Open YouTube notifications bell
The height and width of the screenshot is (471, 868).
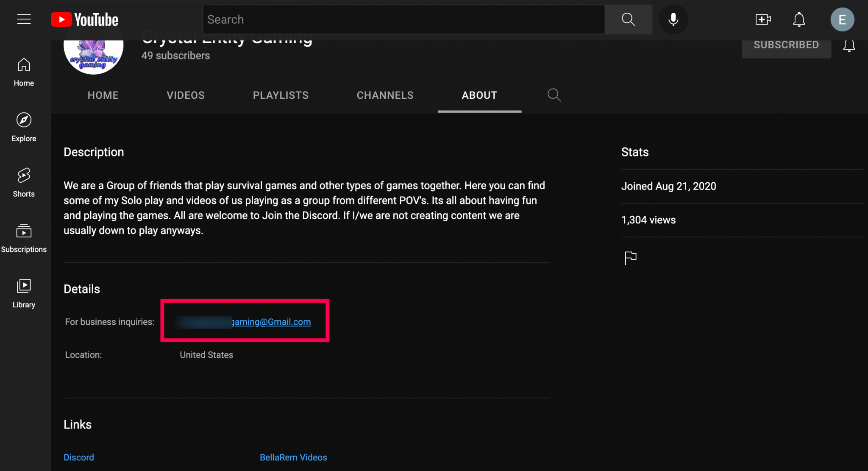(799, 19)
